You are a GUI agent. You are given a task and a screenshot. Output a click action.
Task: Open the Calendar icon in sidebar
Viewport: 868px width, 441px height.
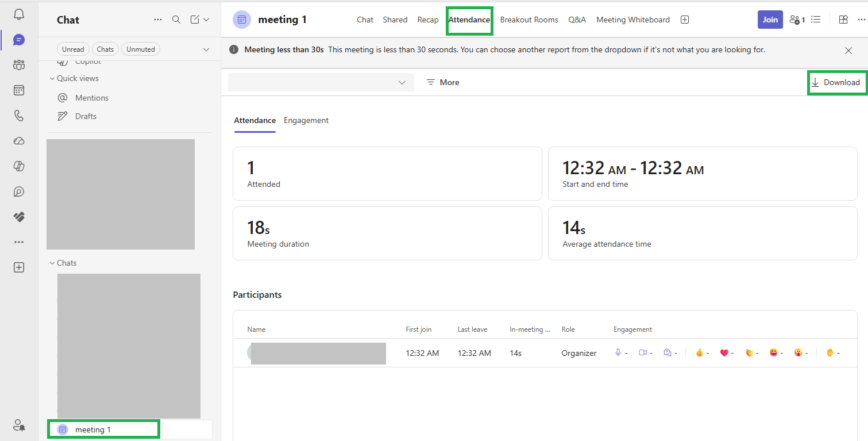(19, 90)
